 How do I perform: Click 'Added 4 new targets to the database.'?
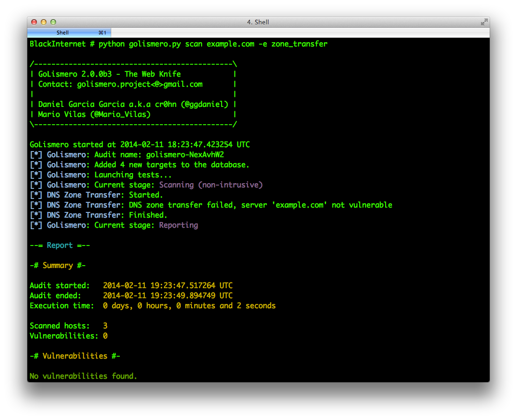(x=172, y=165)
